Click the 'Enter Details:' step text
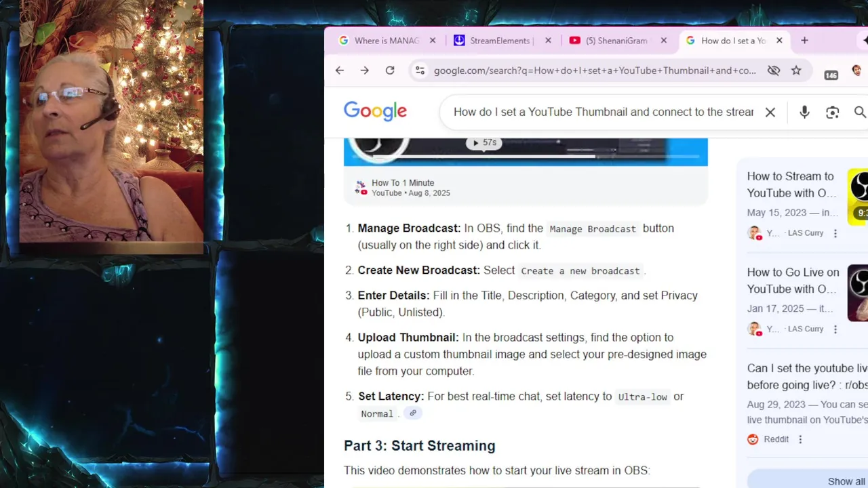This screenshot has height=488, width=868. click(393, 296)
